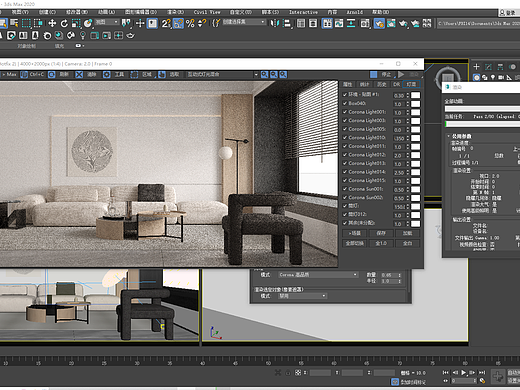520x390 pixels.
Task: Select the Rotate tool in main toolbar
Action: [x=64, y=23]
